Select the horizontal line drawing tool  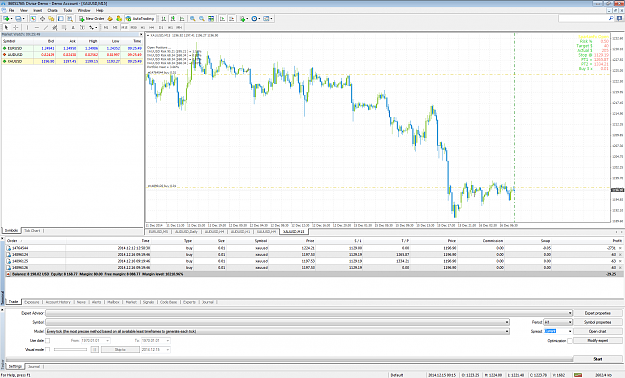pyautogui.click(x=37, y=28)
